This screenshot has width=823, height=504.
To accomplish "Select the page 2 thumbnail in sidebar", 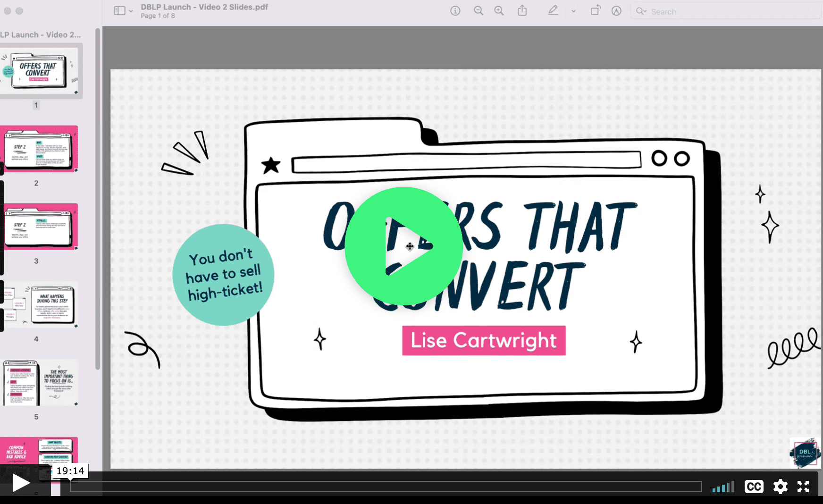I will [40, 149].
